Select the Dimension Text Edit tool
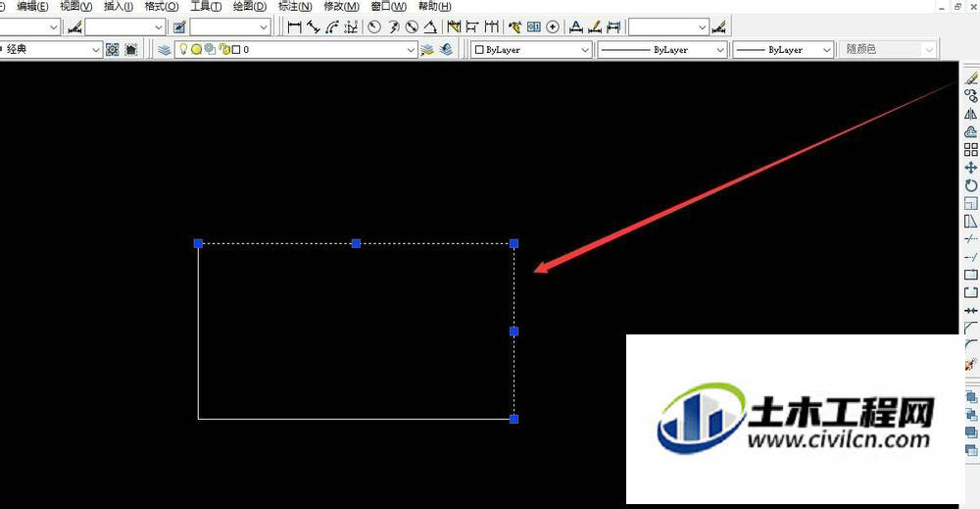This screenshot has width=980, height=509. pos(576,26)
